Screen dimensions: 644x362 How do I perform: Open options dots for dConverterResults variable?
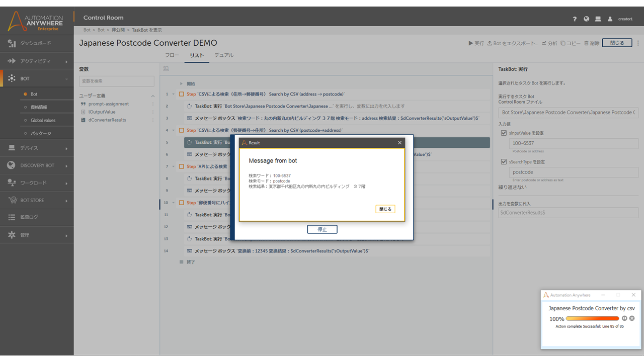pos(152,120)
